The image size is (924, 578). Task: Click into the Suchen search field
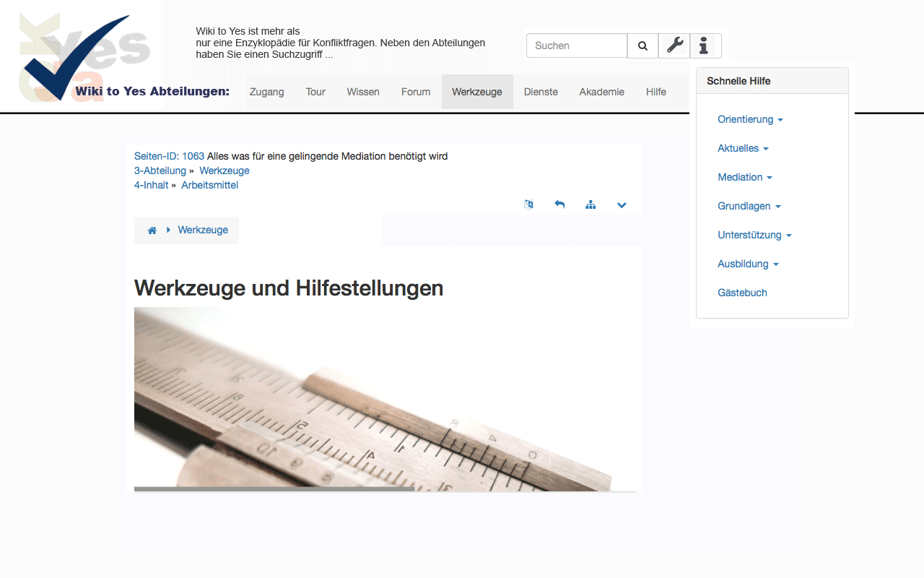(x=576, y=46)
